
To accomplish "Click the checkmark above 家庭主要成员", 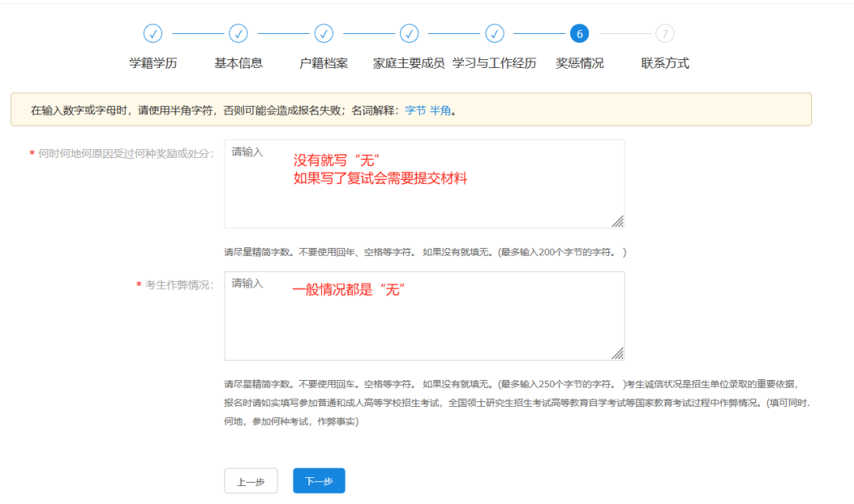I will [409, 34].
